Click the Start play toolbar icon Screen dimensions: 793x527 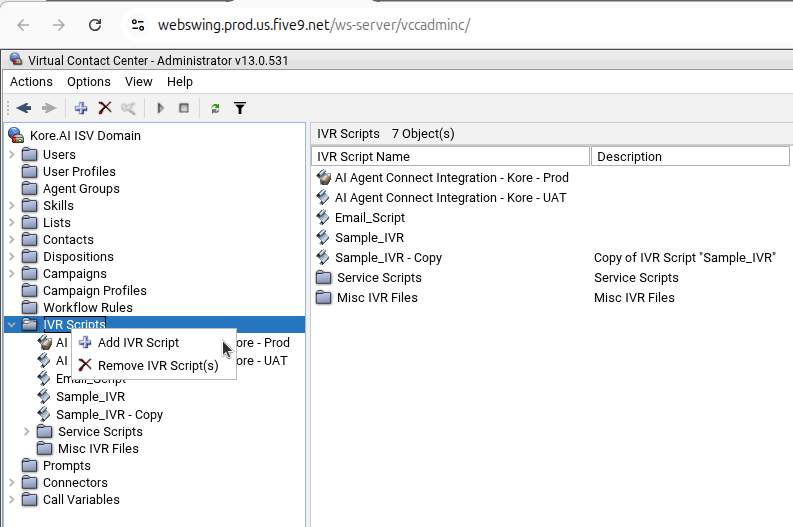(160, 108)
